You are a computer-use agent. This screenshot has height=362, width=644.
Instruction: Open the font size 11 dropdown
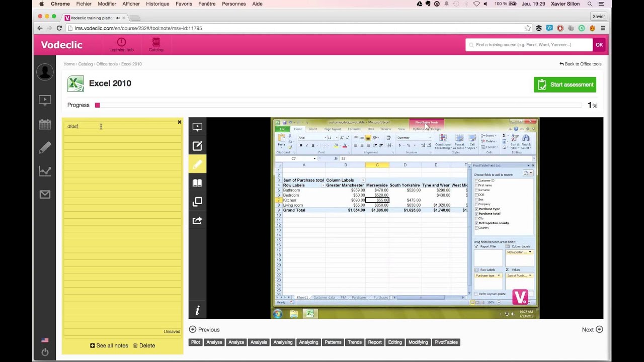[336, 138]
